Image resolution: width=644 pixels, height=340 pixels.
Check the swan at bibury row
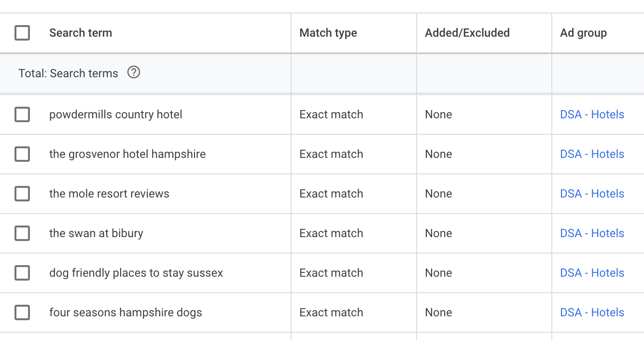pyautogui.click(x=22, y=233)
